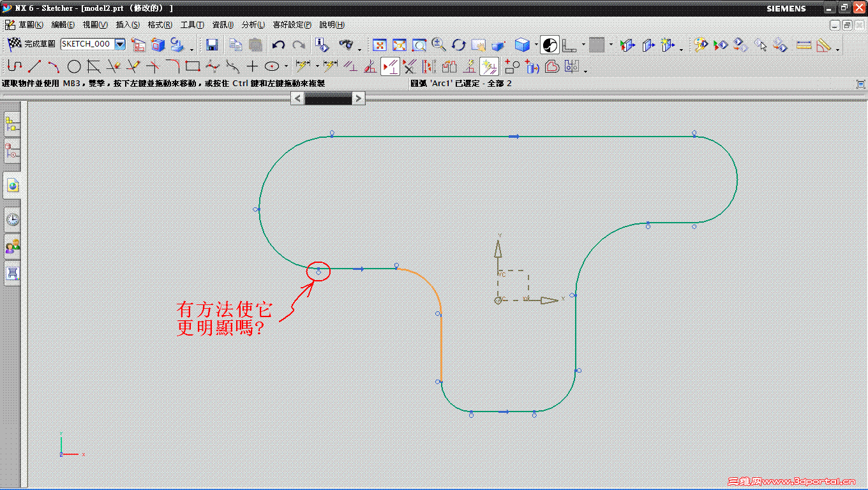
Task: Open the Roles people sidebar tab
Action: coord(13,246)
